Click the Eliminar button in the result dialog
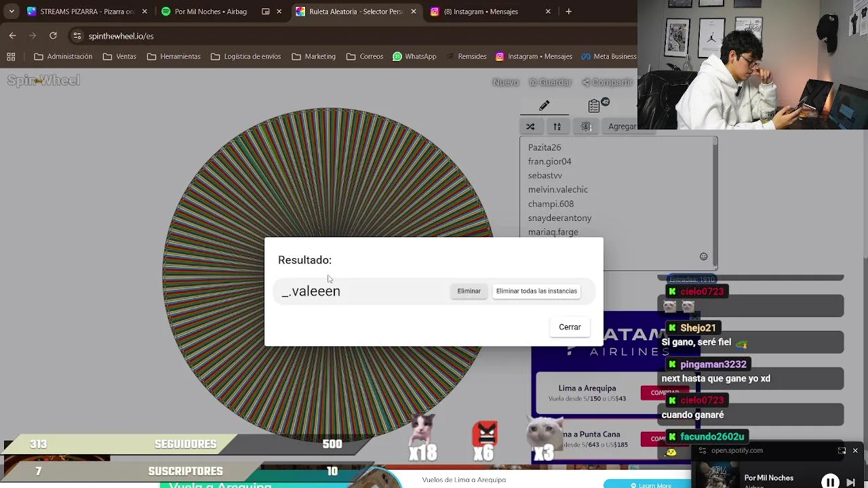 pos(469,291)
